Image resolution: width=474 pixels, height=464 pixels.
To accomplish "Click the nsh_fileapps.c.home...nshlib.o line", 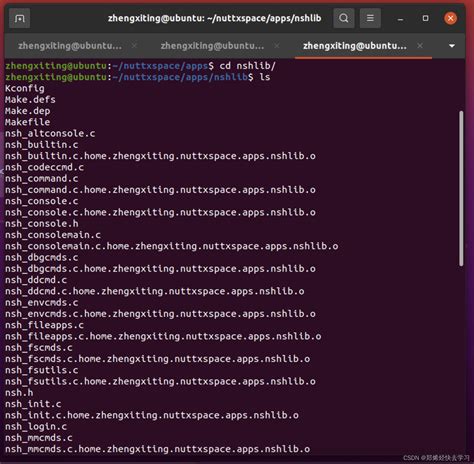I will [x=163, y=336].
